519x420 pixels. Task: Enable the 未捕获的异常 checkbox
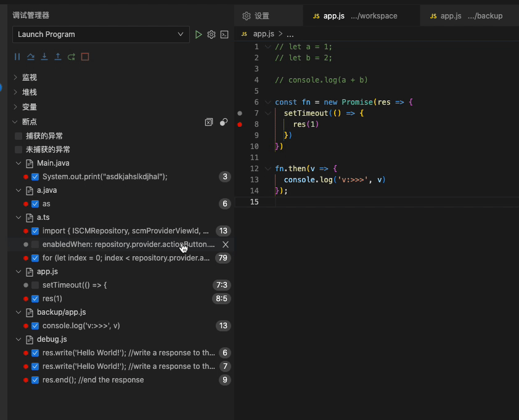pos(18,150)
